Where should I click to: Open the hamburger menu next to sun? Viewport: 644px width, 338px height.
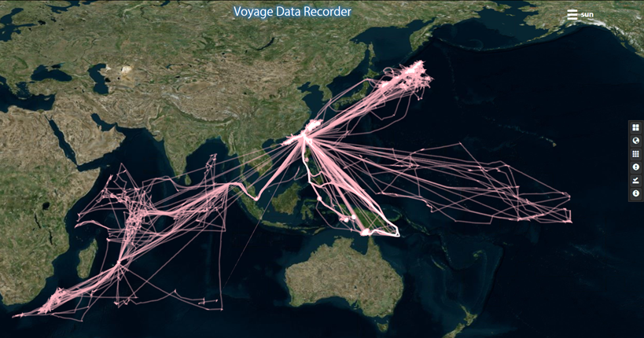pyautogui.click(x=572, y=15)
